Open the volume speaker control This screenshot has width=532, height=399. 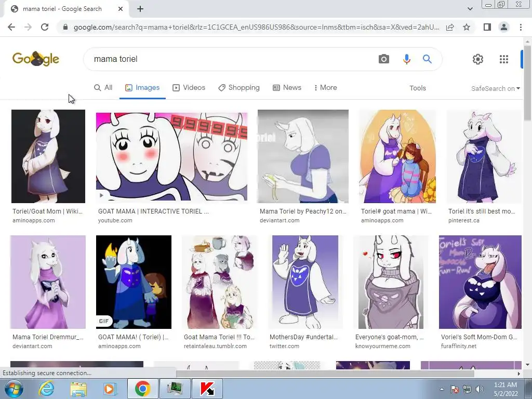coord(479,389)
